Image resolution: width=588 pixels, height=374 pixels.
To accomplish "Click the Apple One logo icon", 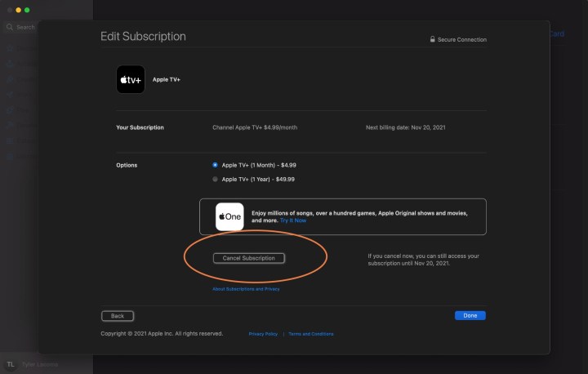I will [229, 216].
